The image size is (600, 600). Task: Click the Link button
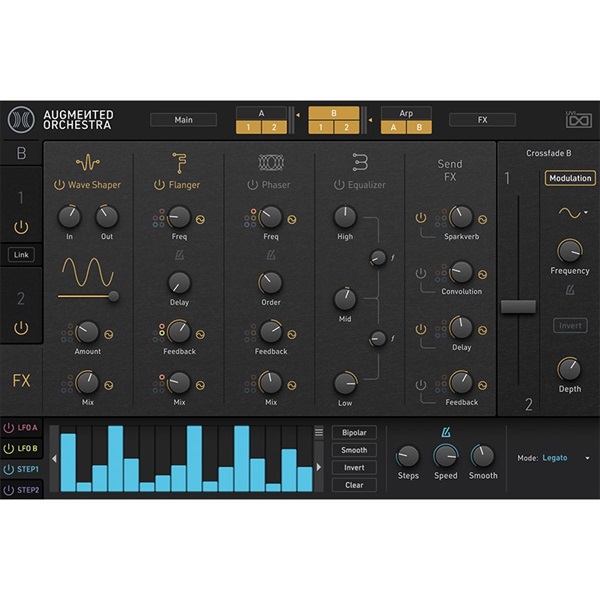21,254
